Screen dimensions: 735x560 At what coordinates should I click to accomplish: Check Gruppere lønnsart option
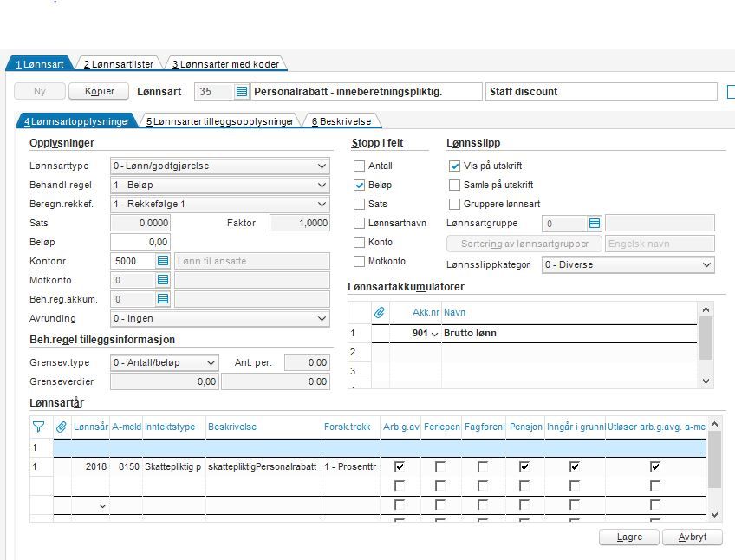[454, 204]
